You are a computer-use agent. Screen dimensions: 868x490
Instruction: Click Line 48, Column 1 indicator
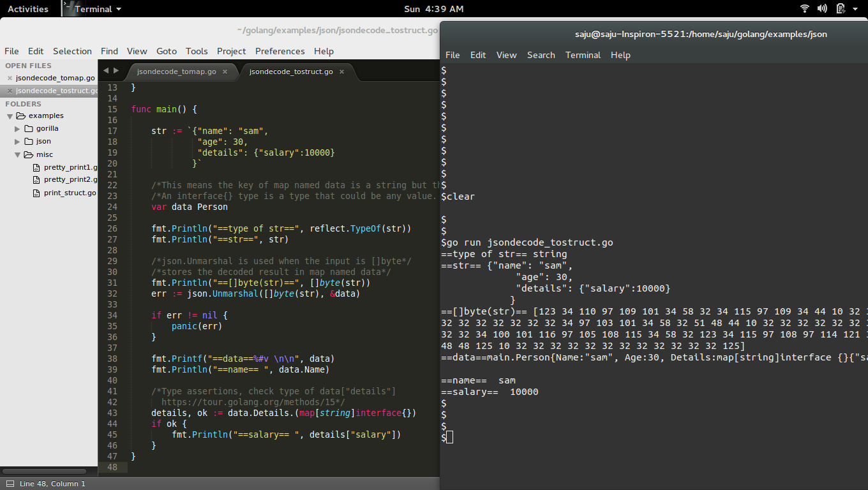pos(51,483)
